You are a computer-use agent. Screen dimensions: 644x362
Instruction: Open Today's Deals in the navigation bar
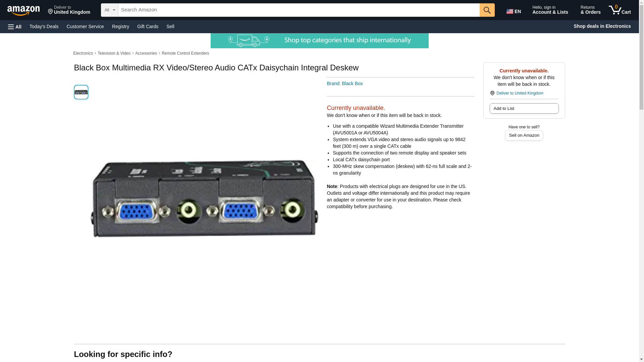pos(44,26)
